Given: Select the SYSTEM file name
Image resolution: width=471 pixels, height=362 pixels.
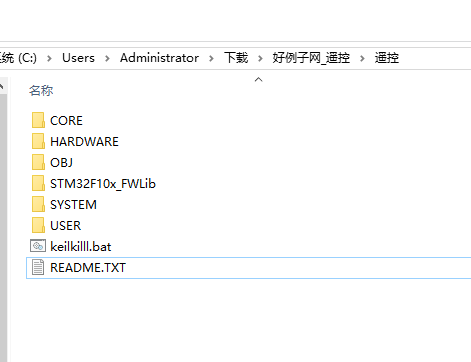Looking at the screenshot, I should click(x=73, y=205).
